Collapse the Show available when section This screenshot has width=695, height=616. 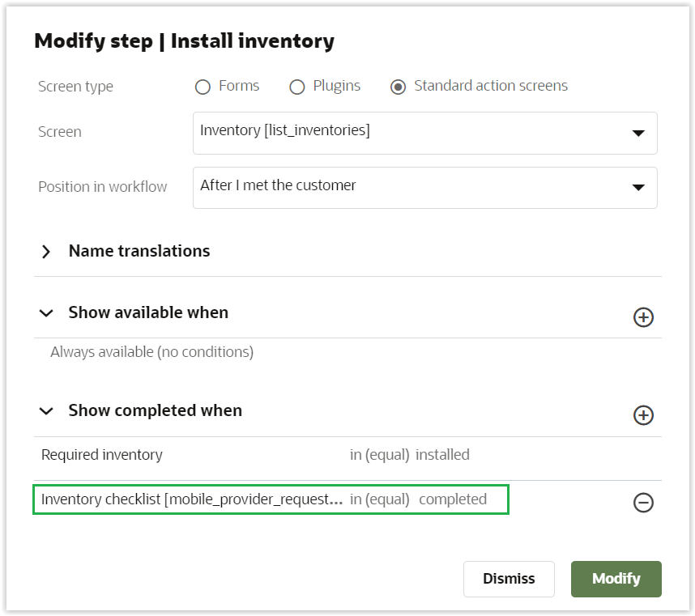point(46,313)
